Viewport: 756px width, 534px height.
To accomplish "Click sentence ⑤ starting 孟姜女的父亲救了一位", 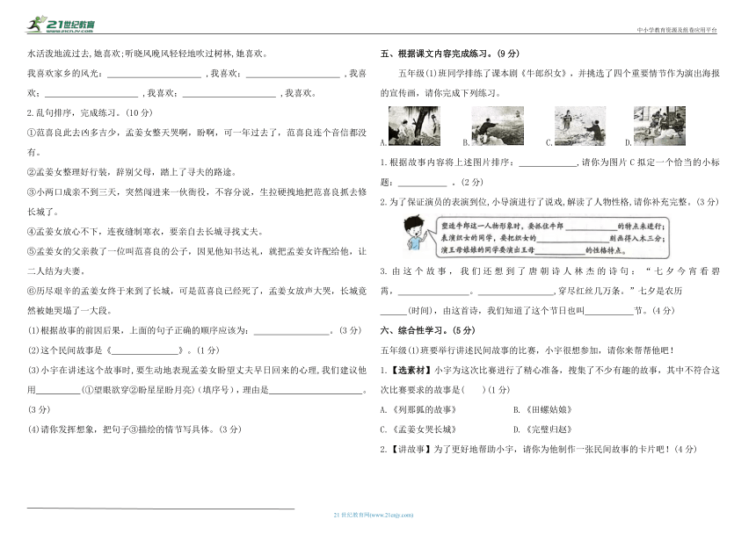I will 197,261.
